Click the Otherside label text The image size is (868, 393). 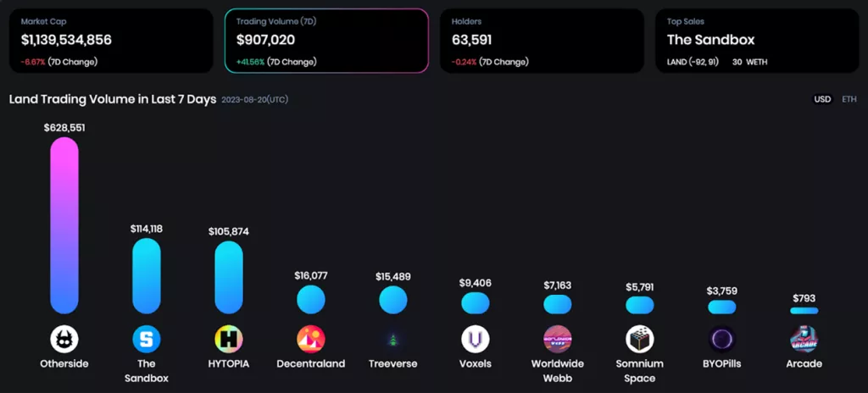pyautogui.click(x=64, y=364)
